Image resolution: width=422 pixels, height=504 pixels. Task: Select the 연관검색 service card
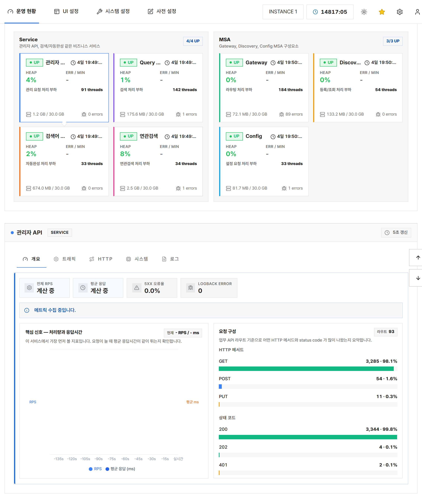point(158,161)
